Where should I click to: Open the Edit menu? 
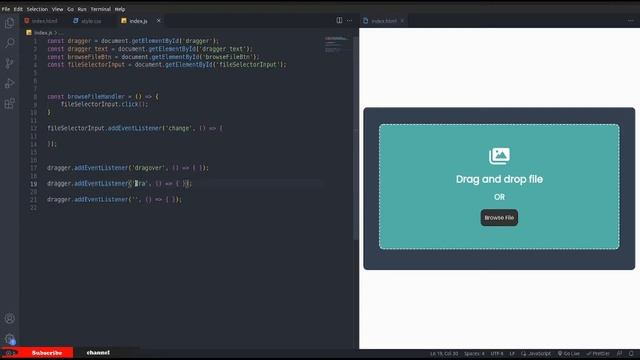[x=18, y=9]
